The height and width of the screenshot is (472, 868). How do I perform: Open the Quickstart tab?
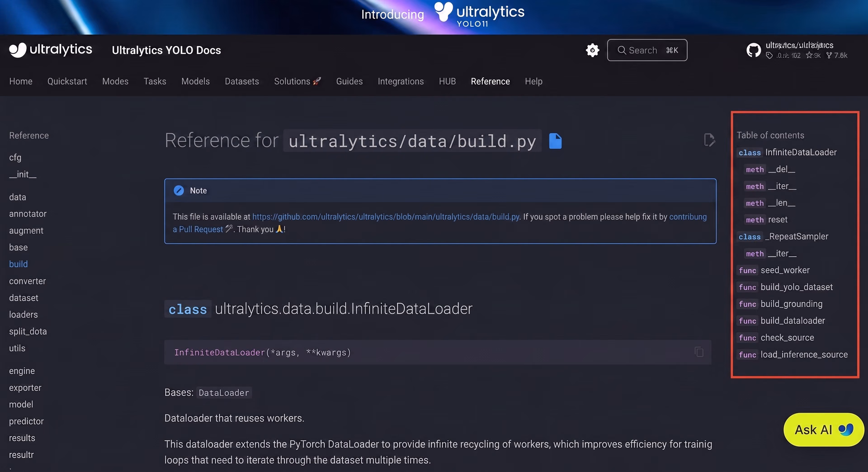[x=67, y=81]
